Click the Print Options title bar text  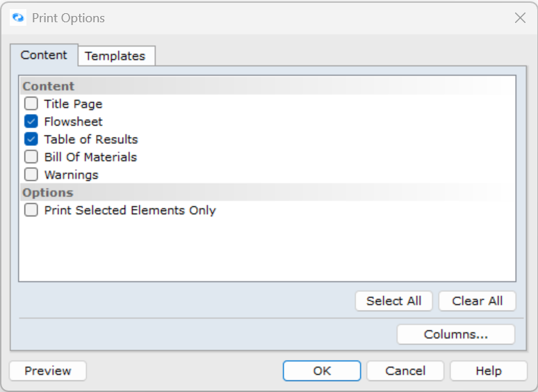[x=68, y=18]
